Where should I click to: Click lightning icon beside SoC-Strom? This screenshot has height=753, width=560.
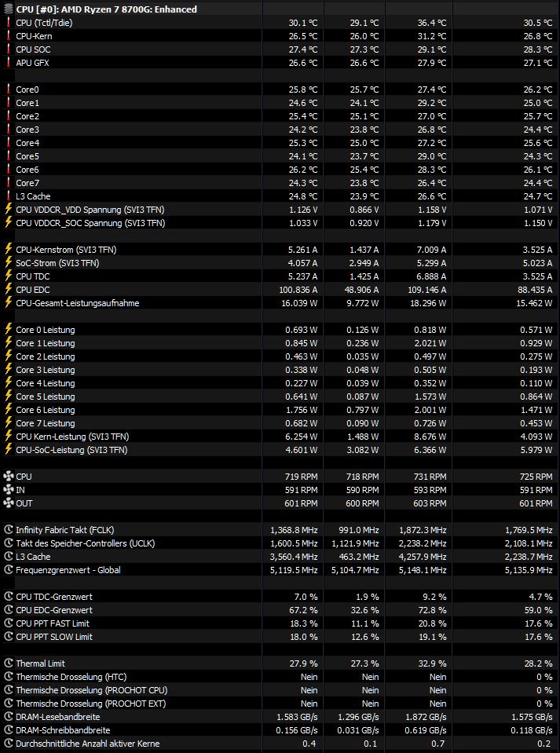coord(8,263)
